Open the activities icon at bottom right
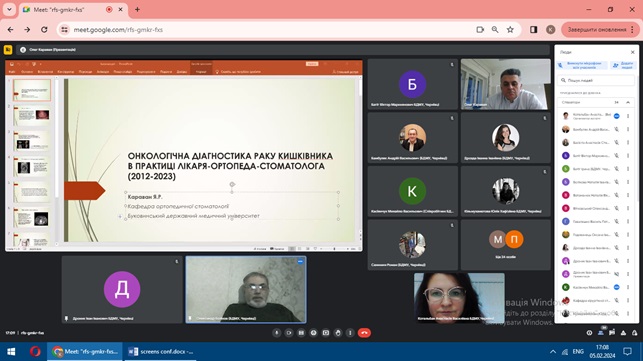 (623, 333)
